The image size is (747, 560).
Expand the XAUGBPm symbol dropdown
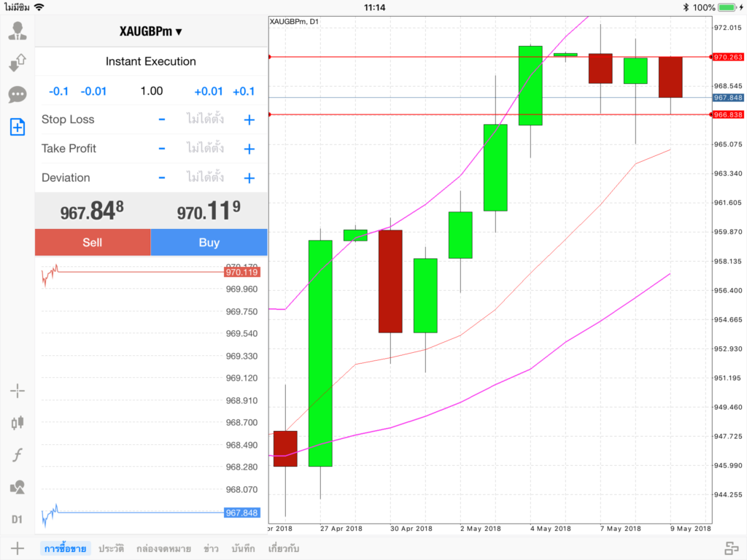click(151, 31)
